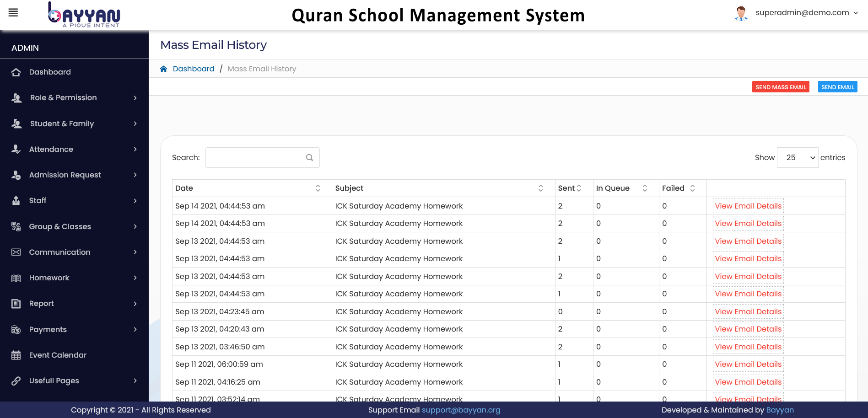This screenshot has width=868, height=418.
Task: Click the Admission Request sidebar icon
Action: 16,175
